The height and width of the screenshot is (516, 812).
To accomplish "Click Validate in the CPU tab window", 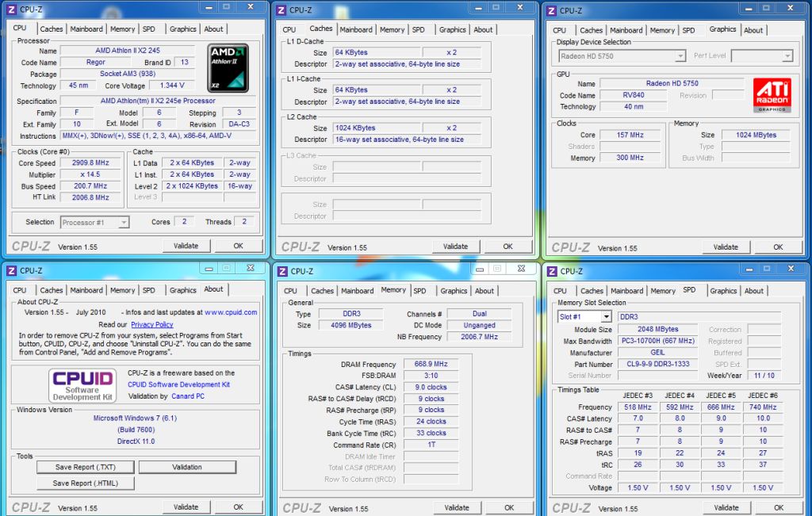I will (x=186, y=246).
